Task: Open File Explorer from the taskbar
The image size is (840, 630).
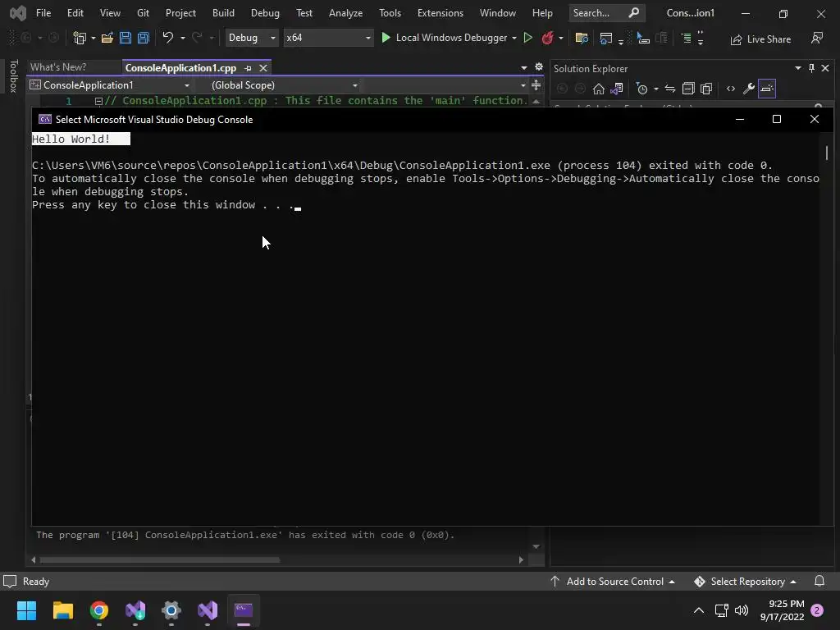Action: click(62, 610)
